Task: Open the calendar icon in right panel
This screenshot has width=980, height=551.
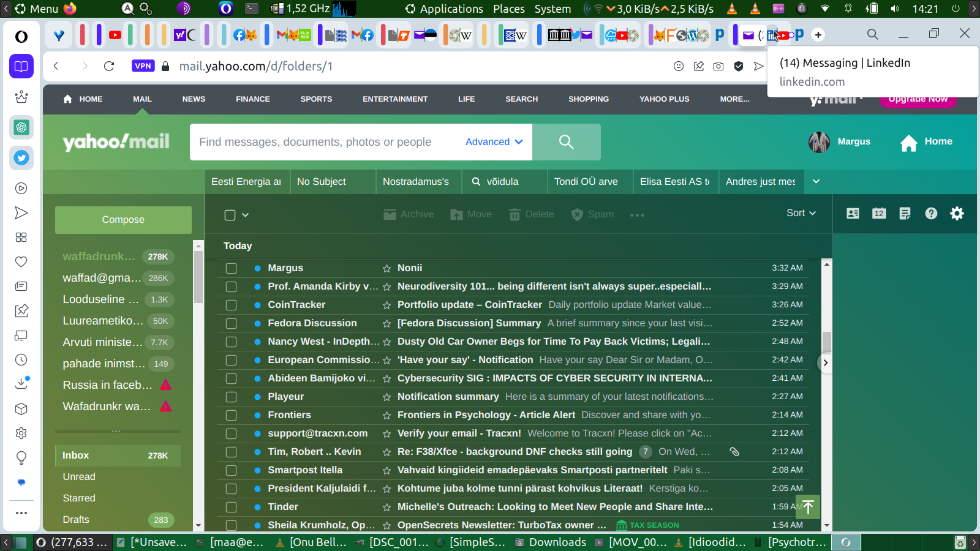Action: click(879, 213)
